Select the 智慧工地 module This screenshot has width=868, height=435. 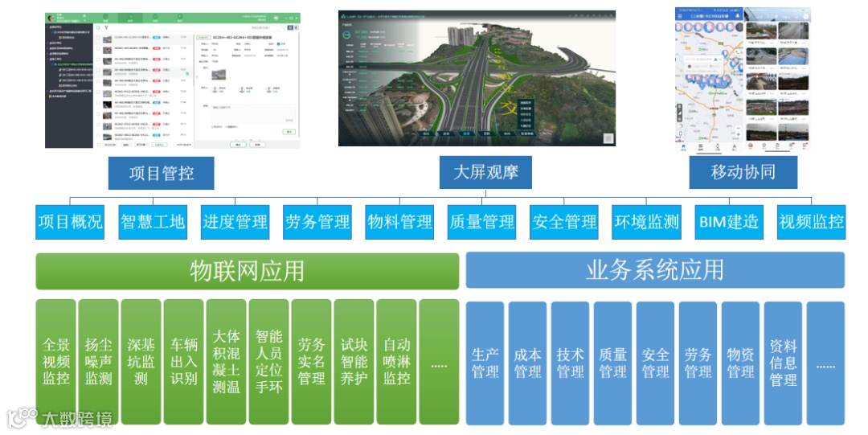coord(153,222)
